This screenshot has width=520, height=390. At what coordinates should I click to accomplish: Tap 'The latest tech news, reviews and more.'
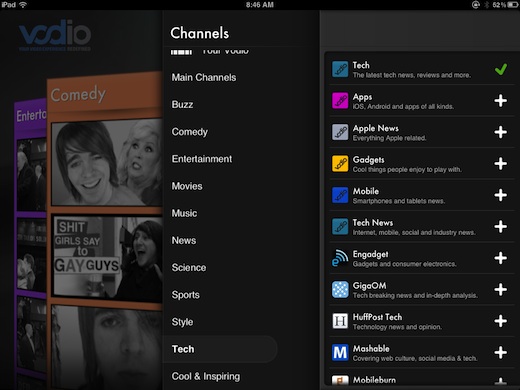(x=412, y=75)
